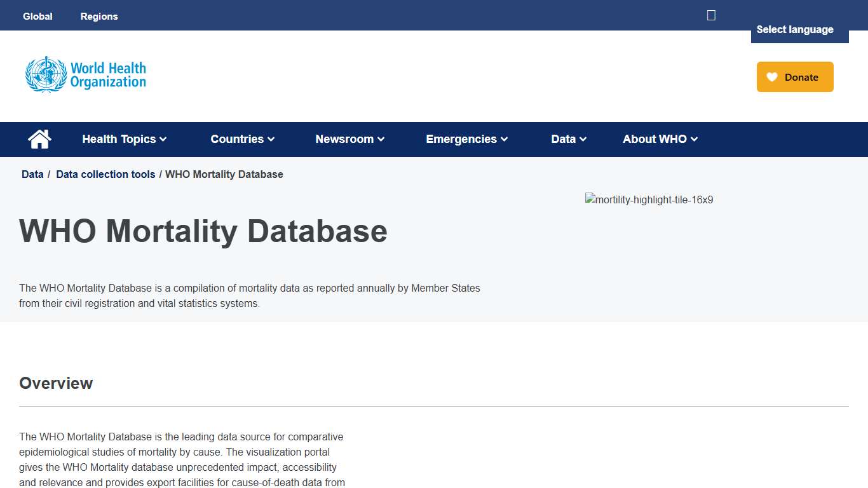Switch to the Regions menu item

tap(99, 16)
